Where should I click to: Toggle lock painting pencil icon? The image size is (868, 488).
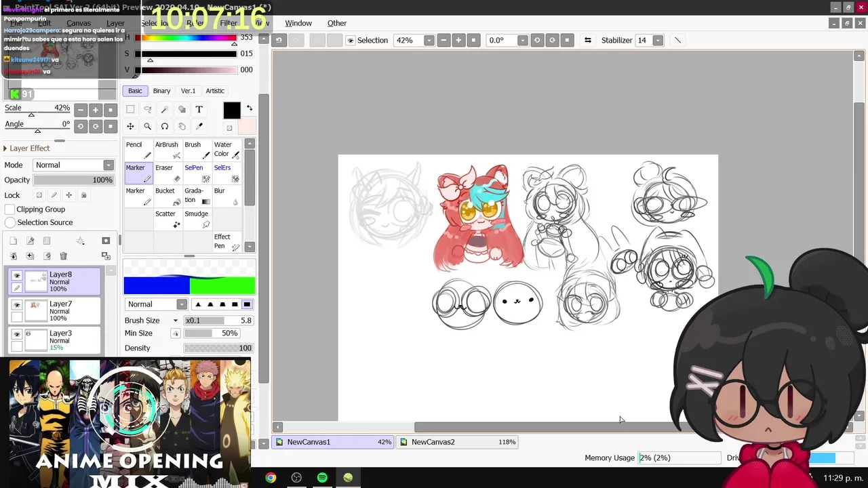(54, 195)
